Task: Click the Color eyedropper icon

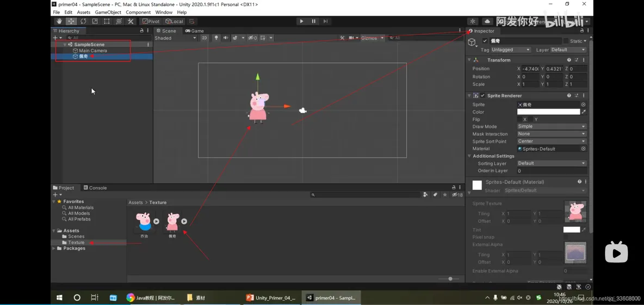Action: [584, 111]
